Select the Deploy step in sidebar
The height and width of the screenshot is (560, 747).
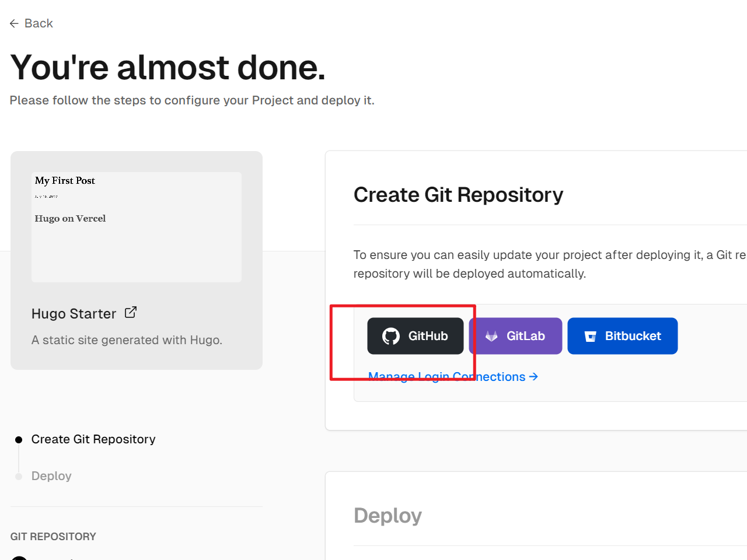pos(51,476)
